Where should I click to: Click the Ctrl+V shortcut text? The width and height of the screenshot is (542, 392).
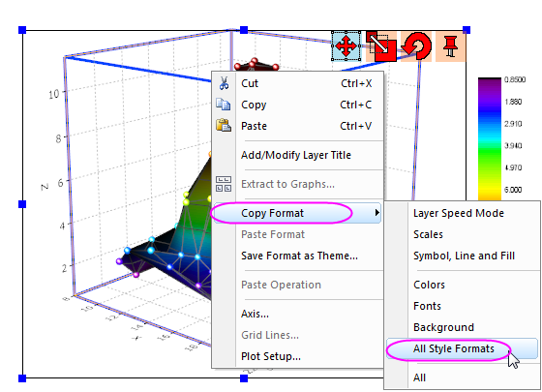click(x=356, y=126)
